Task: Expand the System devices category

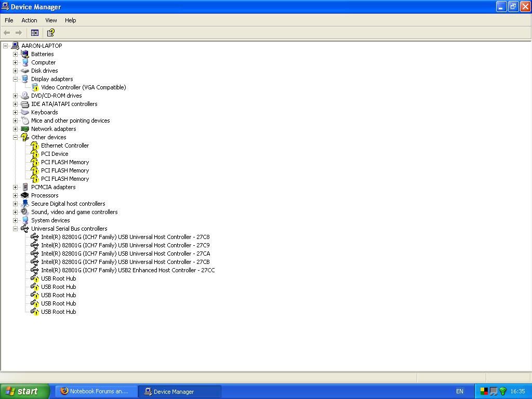Action: tap(15, 220)
